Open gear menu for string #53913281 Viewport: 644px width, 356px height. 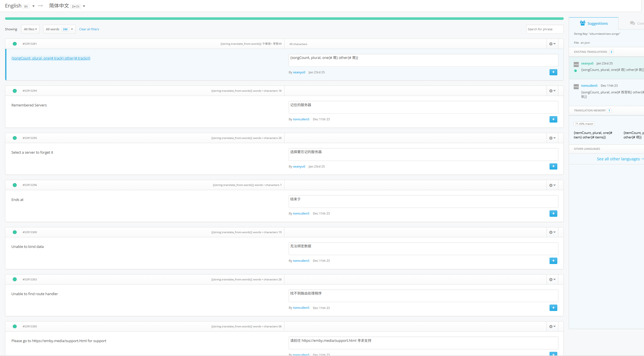coord(552,44)
